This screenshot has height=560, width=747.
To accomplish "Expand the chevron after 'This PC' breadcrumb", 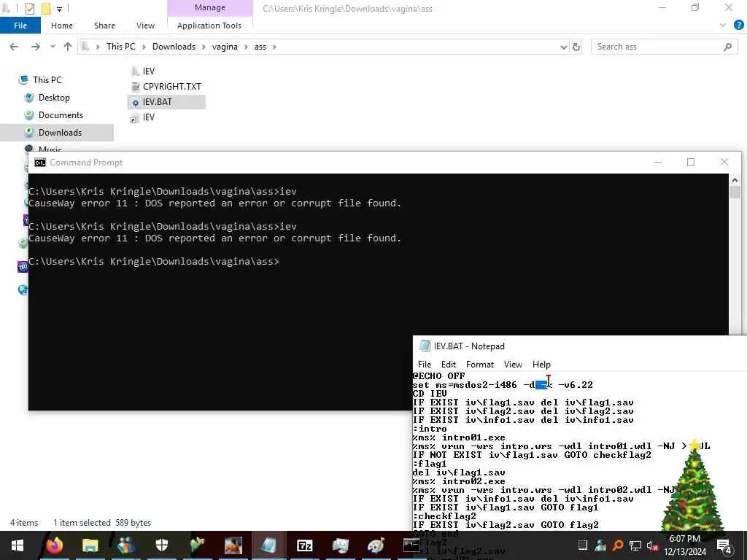I will tap(144, 47).
